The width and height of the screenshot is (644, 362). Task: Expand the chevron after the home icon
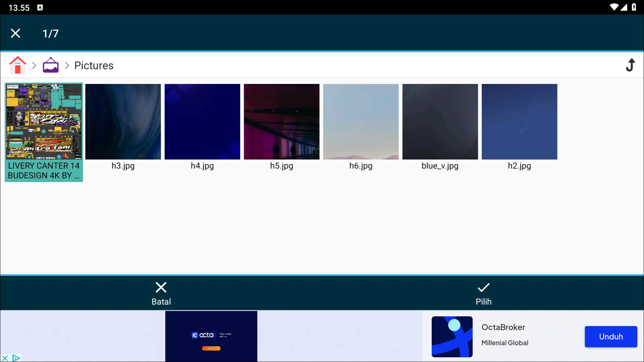pos(34,65)
